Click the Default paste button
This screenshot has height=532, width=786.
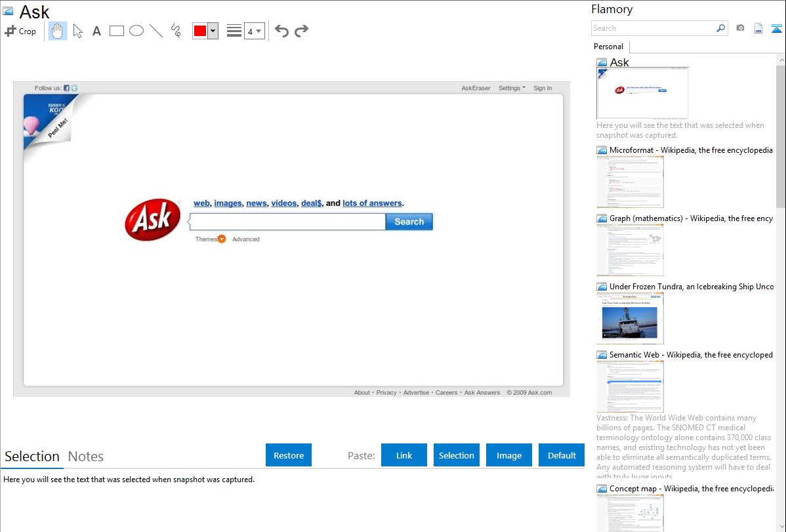(x=562, y=455)
